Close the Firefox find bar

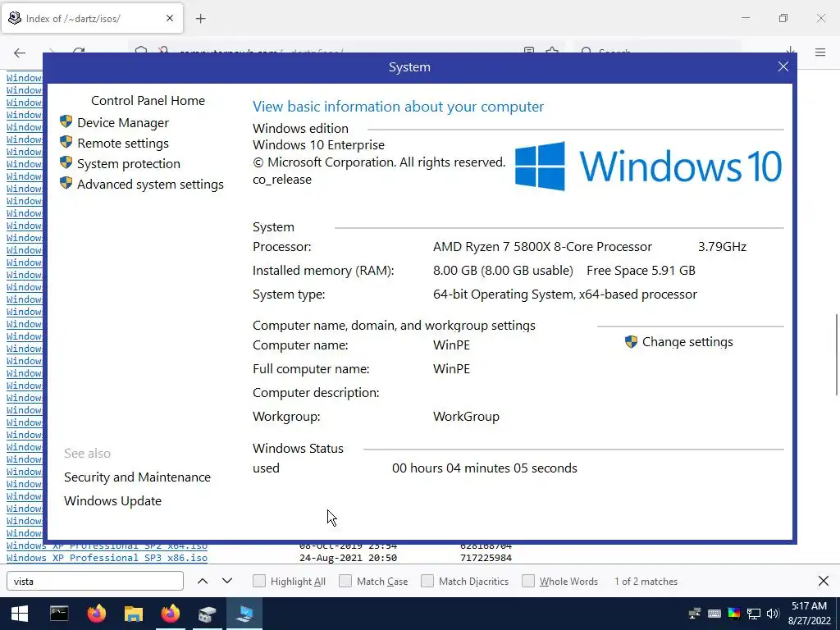click(824, 581)
